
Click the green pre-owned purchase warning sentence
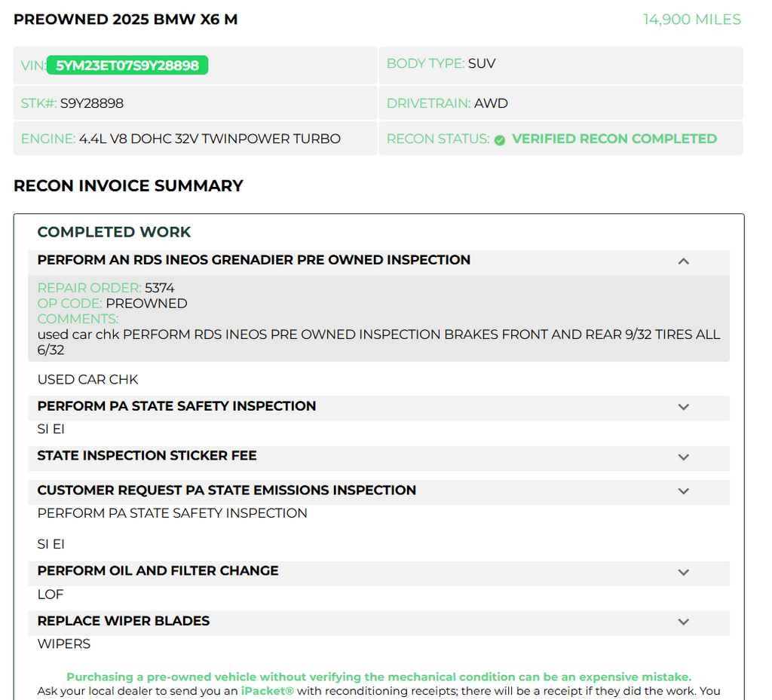[x=378, y=677]
